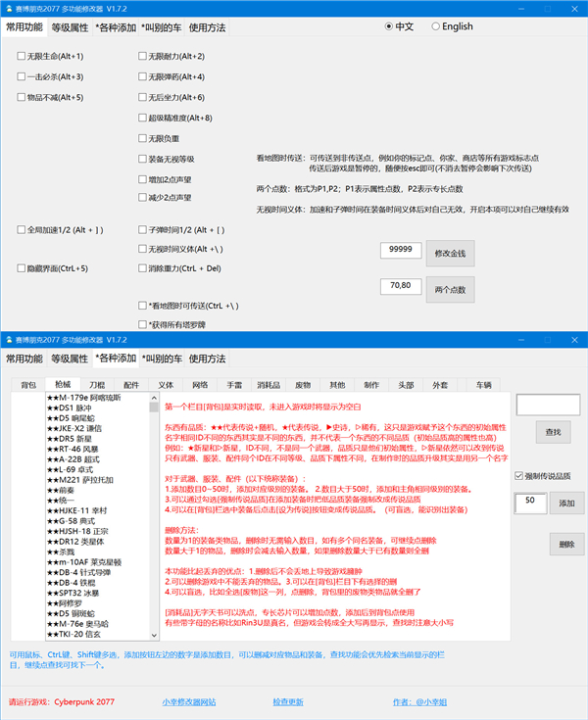Image resolution: width=588 pixels, height=720 pixels.
Task: Toggle 看地图时可传送 checkbox
Action: [x=142, y=306]
